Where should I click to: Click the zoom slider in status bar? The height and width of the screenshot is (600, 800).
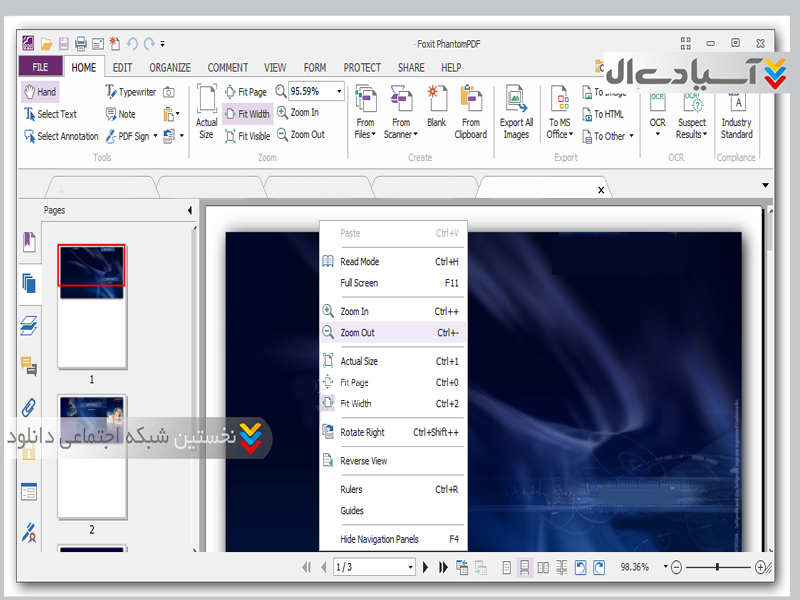point(718,567)
